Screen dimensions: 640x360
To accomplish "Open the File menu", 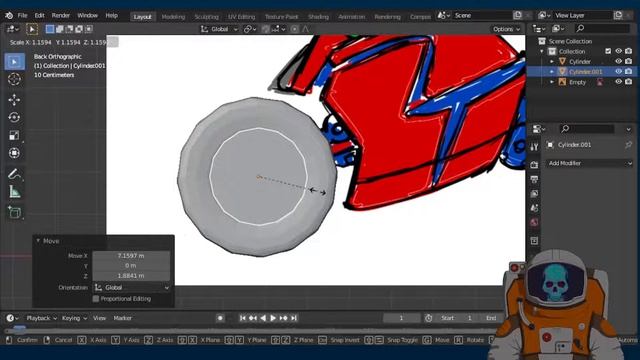I will [22, 16].
